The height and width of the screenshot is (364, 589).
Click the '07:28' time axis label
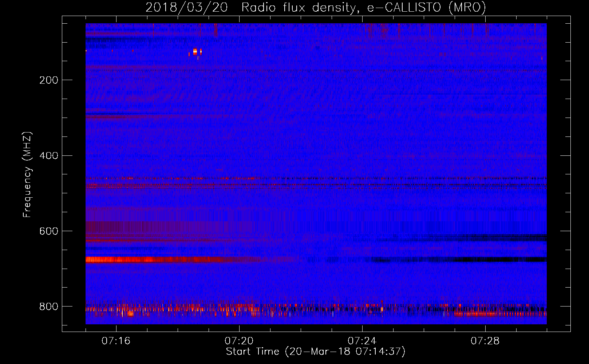485,341
